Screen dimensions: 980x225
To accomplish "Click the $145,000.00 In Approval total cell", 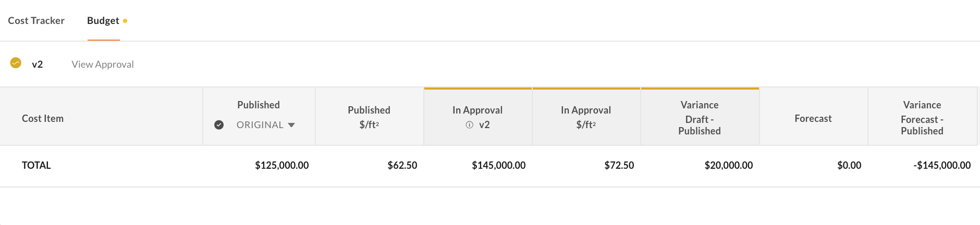I will pos(498,166).
